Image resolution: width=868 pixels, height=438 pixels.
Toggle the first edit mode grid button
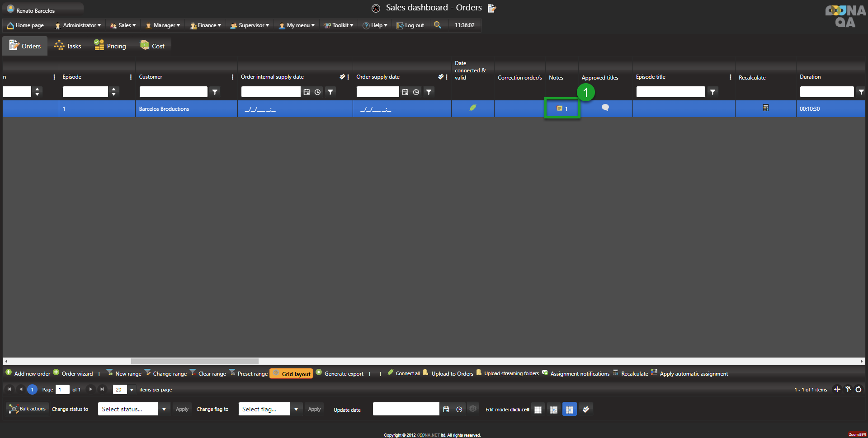click(x=538, y=410)
